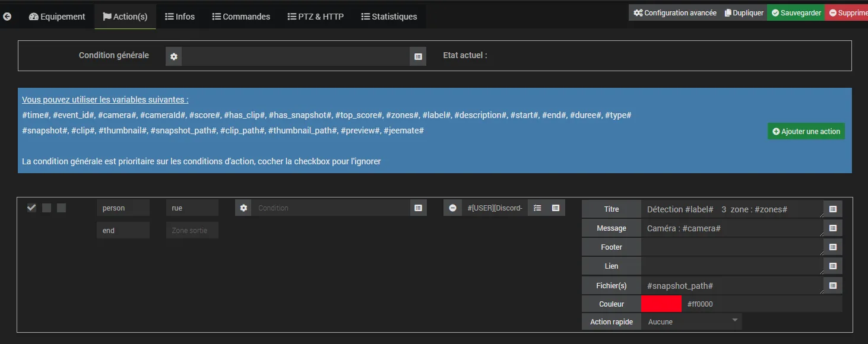
Task: Click the 'person' label field
Action: (123, 208)
